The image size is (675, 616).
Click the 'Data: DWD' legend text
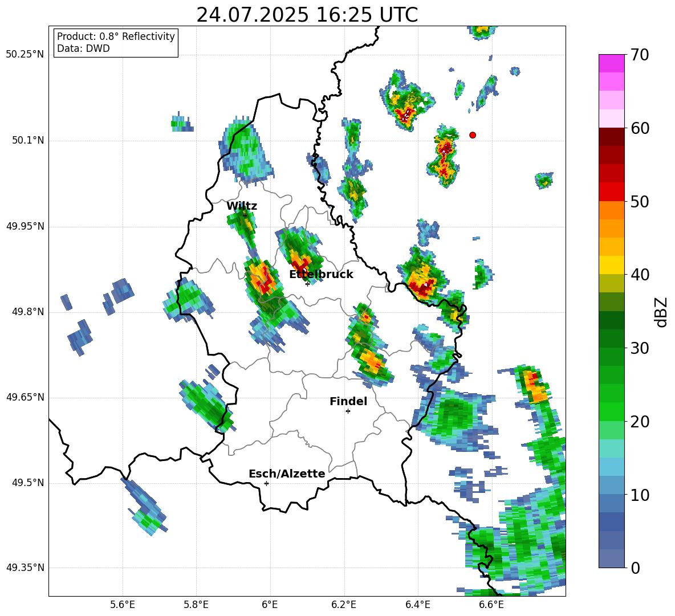(83, 48)
